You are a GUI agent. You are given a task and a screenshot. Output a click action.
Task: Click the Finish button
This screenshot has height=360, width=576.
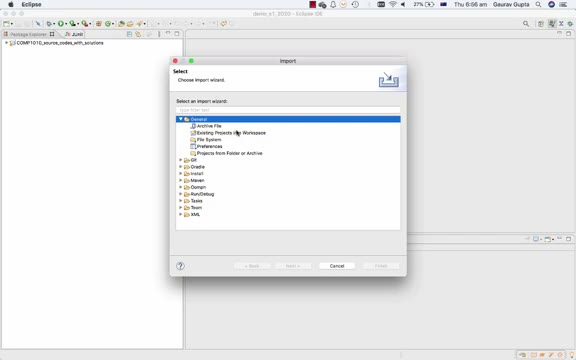pos(381,266)
